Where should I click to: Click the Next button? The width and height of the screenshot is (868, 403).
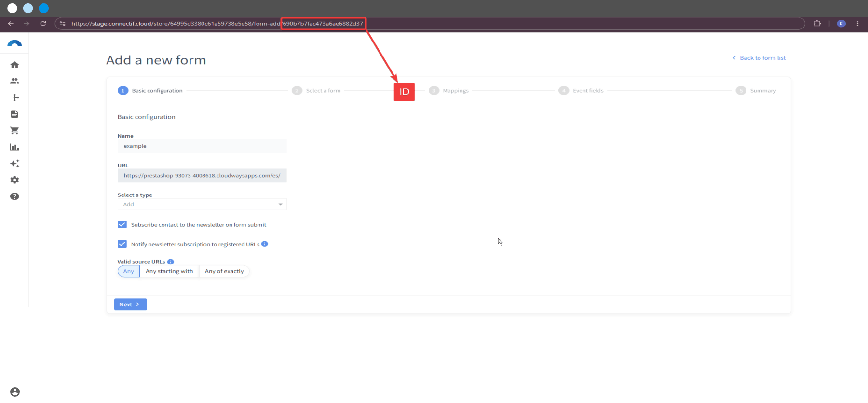[130, 305]
